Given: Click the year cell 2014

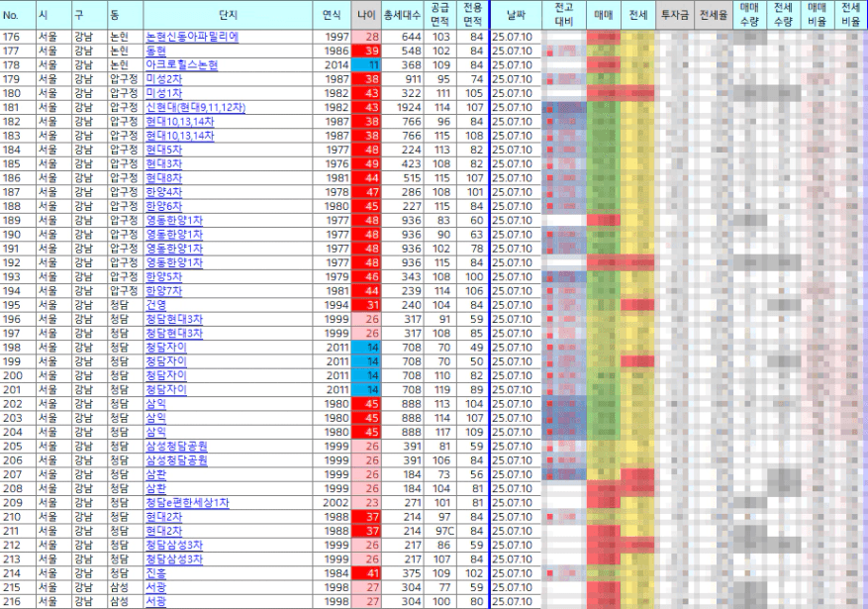Looking at the screenshot, I should pos(332,65).
